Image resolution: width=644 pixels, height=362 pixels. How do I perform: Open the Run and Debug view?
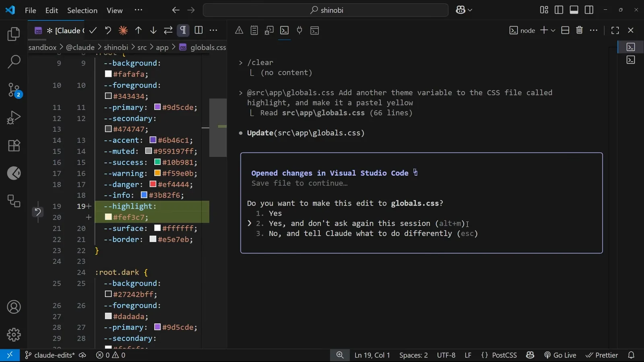coord(14,117)
